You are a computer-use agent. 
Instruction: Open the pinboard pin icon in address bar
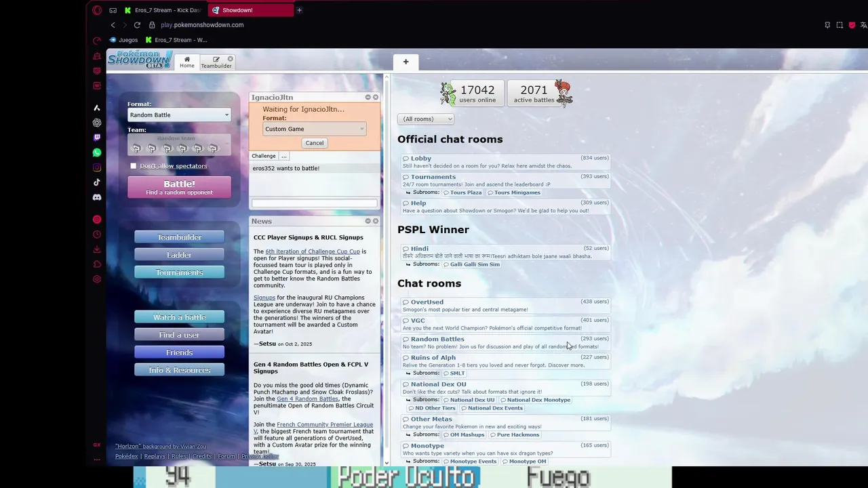tap(827, 25)
